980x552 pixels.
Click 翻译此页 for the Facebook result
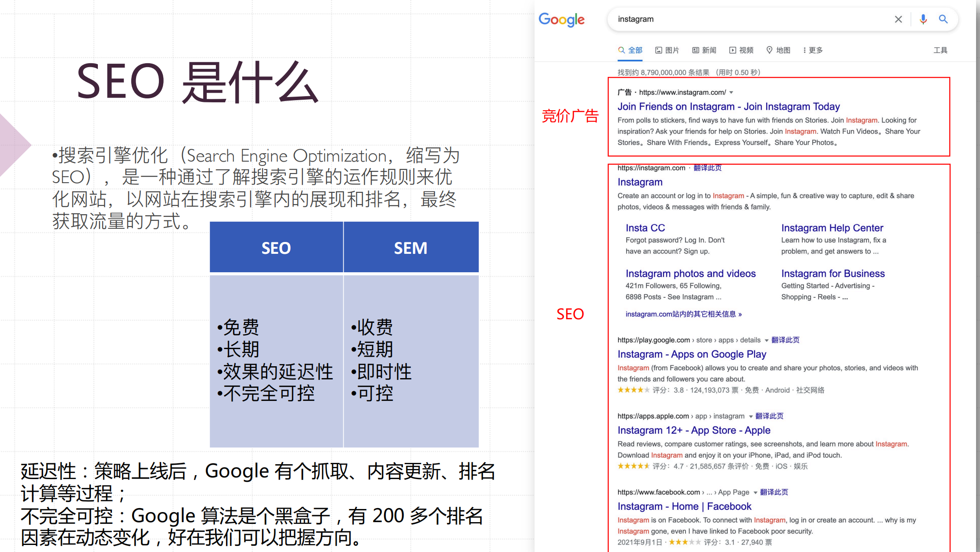(774, 492)
